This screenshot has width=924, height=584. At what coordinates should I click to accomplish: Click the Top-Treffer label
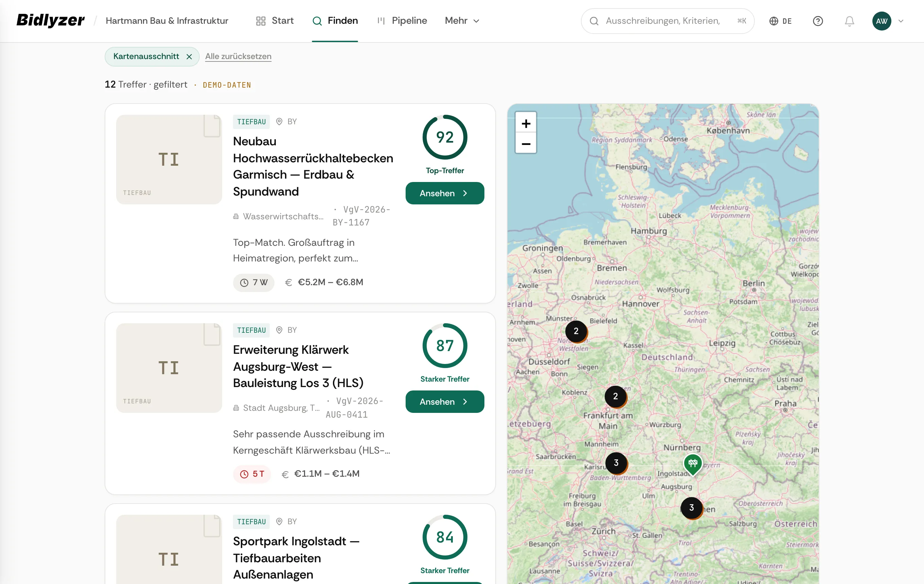coord(444,170)
